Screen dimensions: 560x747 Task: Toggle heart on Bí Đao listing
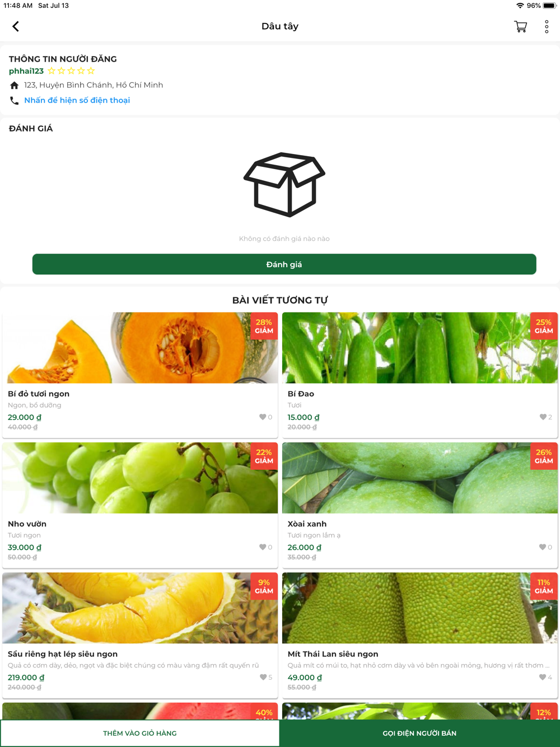tap(543, 417)
